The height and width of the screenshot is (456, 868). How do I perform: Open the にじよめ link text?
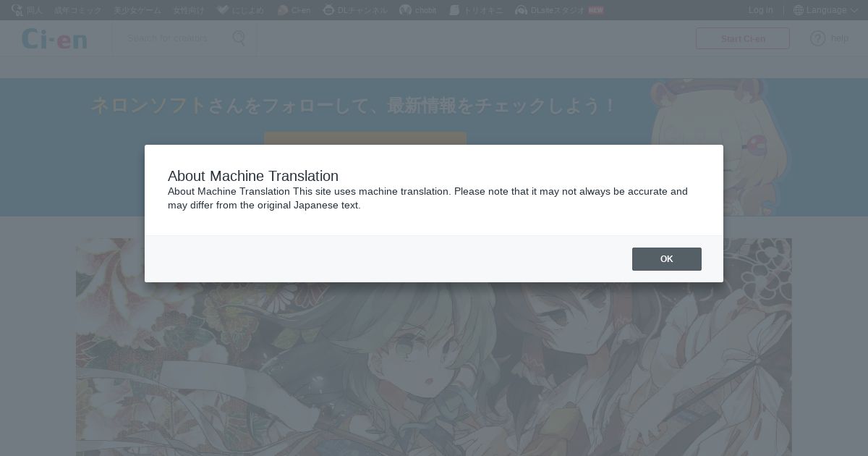pyautogui.click(x=248, y=10)
